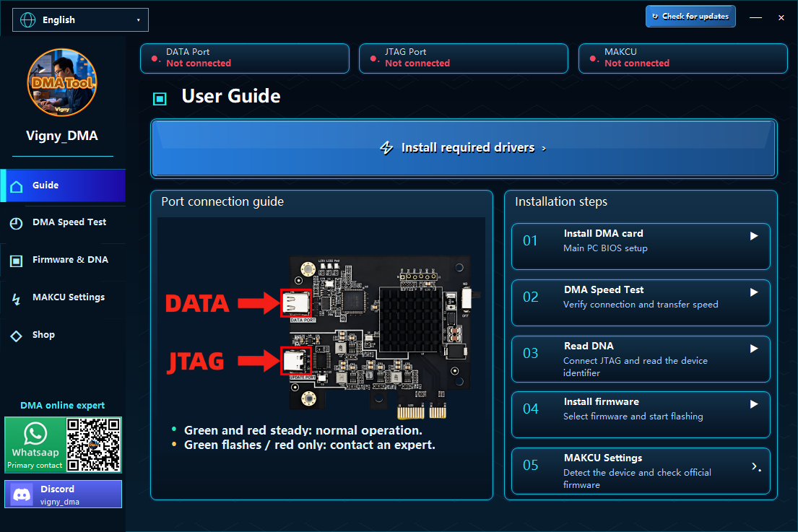Click the gauge icon for DMA Speed Test
The width and height of the screenshot is (798, 532).
(17, 223)
